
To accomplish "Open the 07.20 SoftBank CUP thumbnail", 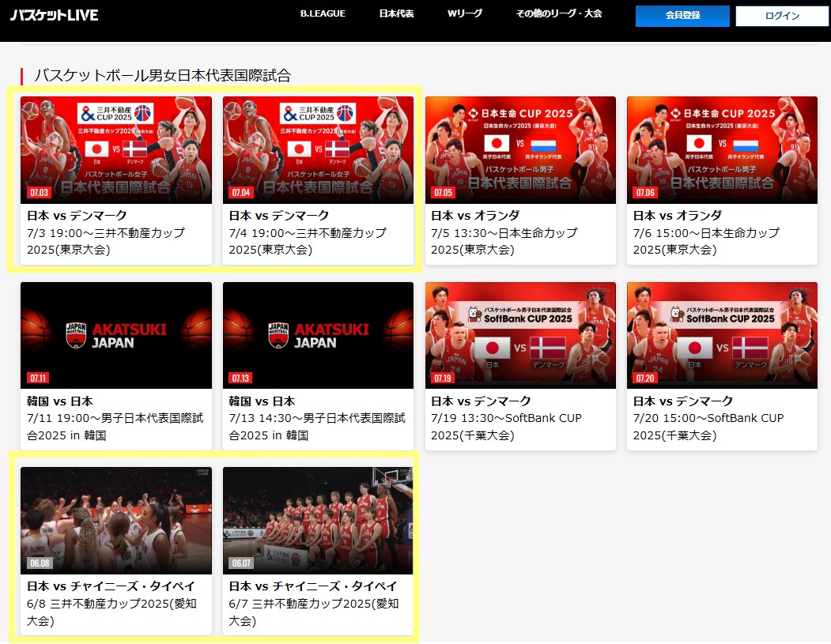I will [x=723, y=335].
